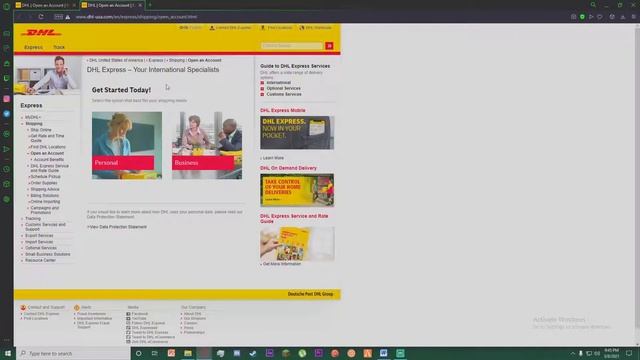Open the Track menu in DHL header
640x360 pixels.
click(x=59, y=47)
